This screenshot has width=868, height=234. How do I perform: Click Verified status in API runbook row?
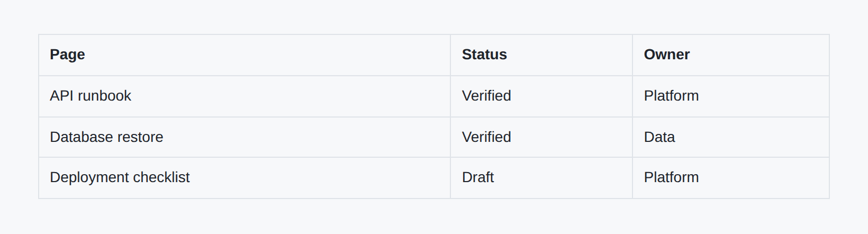click(x=486, y=96)
